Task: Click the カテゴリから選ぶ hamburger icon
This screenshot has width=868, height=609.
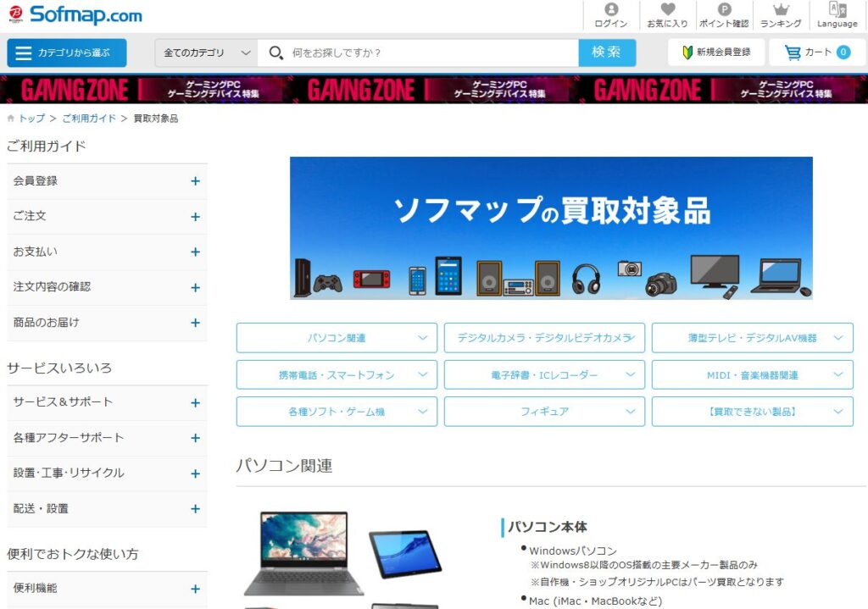Action: (x=25, y=53)
